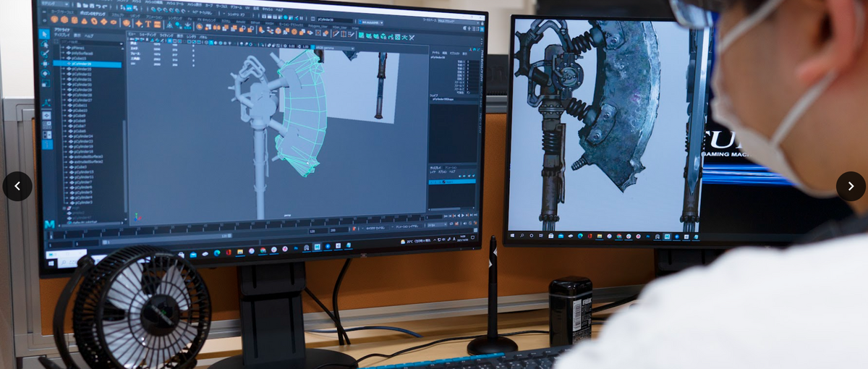Create a polygon cylinder from the shelf
The width and height of the screenshot is (868, 369).
click(x=75, y=20)
